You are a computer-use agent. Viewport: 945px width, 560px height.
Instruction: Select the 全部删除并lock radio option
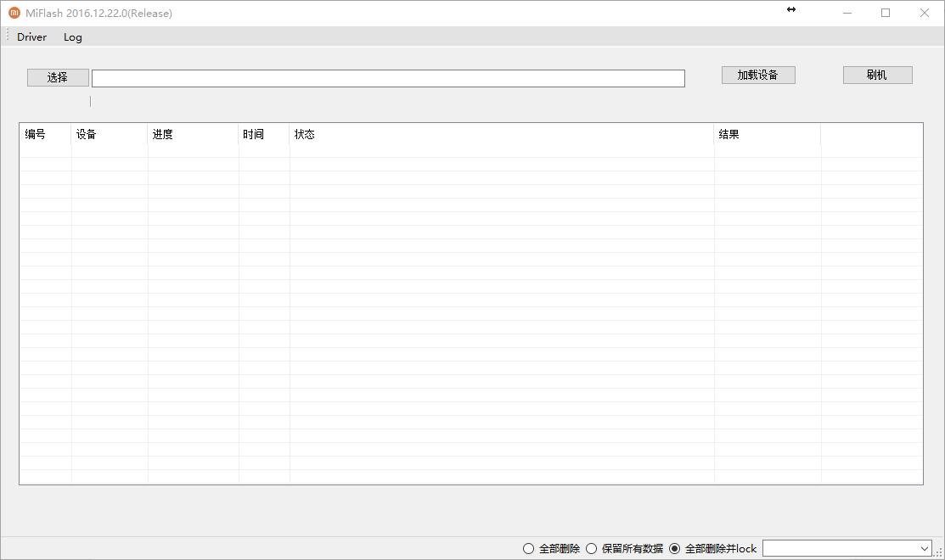[674, 549]
